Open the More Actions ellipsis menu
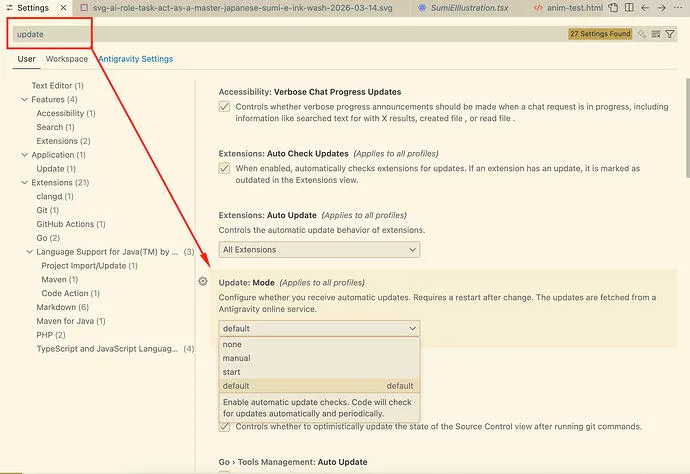 pos(677,9)
